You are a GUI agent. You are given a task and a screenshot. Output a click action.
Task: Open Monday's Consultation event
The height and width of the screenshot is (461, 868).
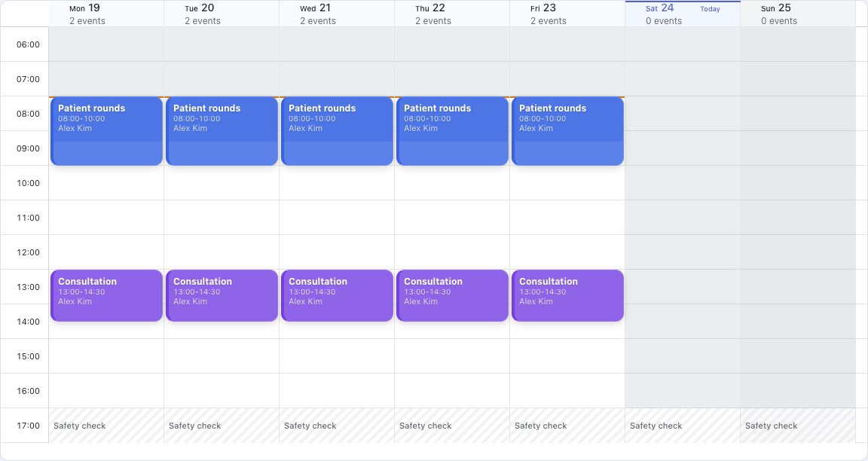coord(106,295)
